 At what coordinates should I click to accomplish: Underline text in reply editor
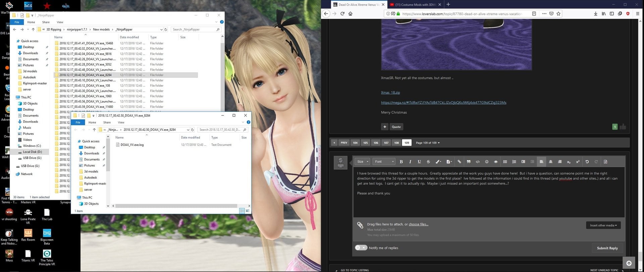[x=419, y=162]
